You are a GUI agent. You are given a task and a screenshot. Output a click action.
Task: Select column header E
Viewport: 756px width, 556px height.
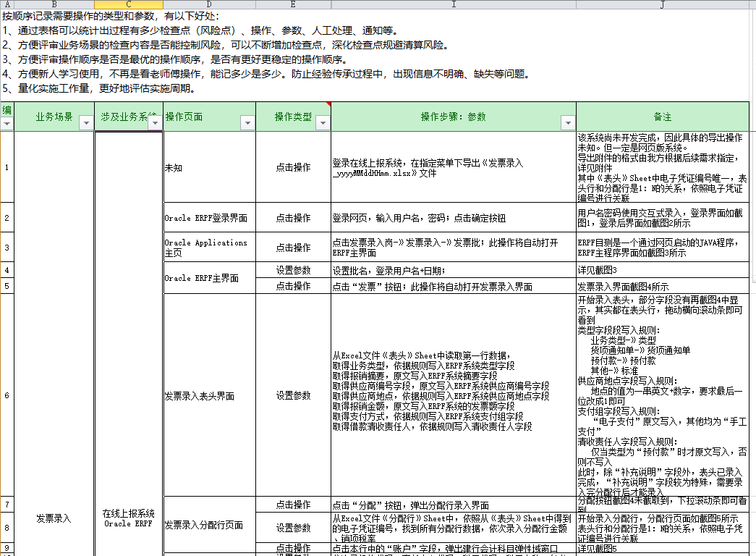click(x=293, y=4)
